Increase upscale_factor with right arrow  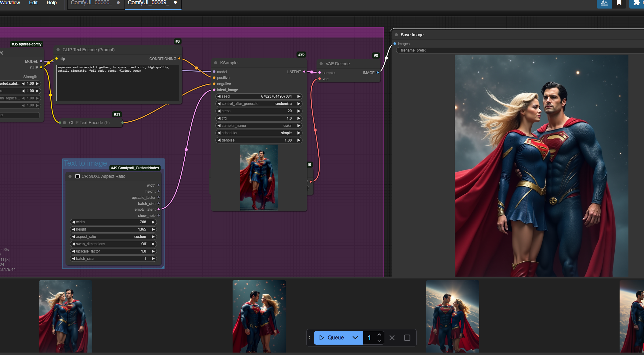tap(153, 251)
